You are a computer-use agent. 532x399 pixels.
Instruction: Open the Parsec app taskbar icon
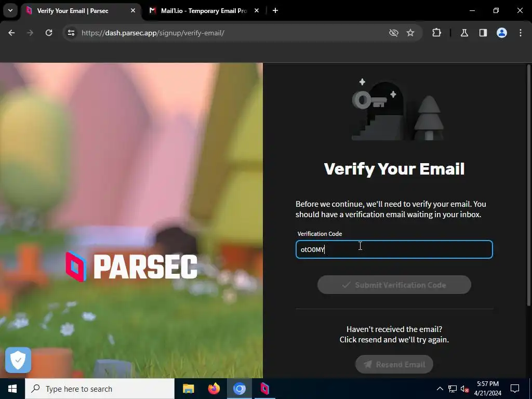(x=264, y=389)
